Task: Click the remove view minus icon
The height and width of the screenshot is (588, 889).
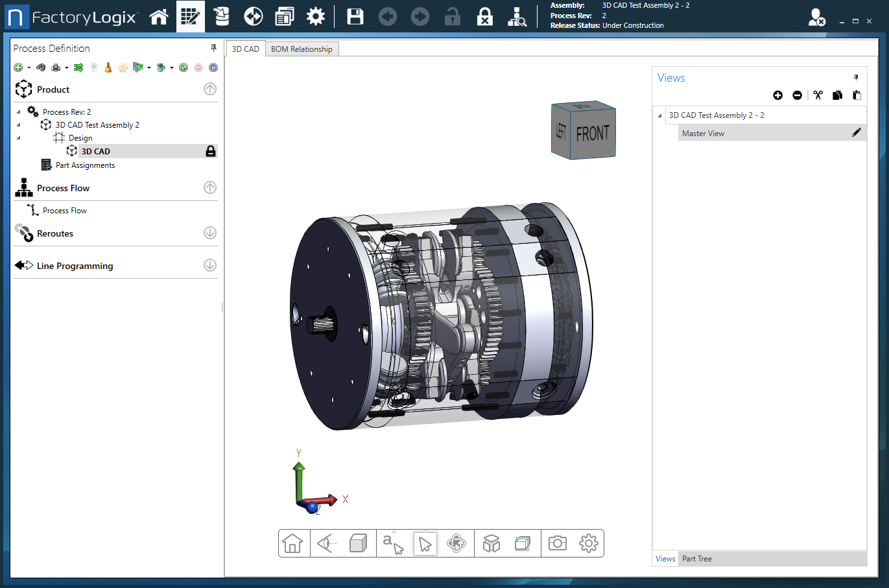Action: (x=797, y=95)
